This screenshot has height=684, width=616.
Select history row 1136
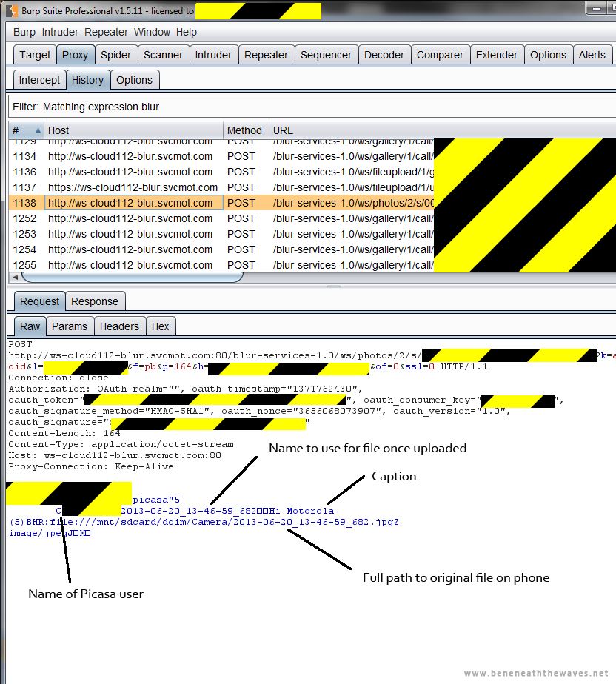pyautogui.click(x=221, y=172)
